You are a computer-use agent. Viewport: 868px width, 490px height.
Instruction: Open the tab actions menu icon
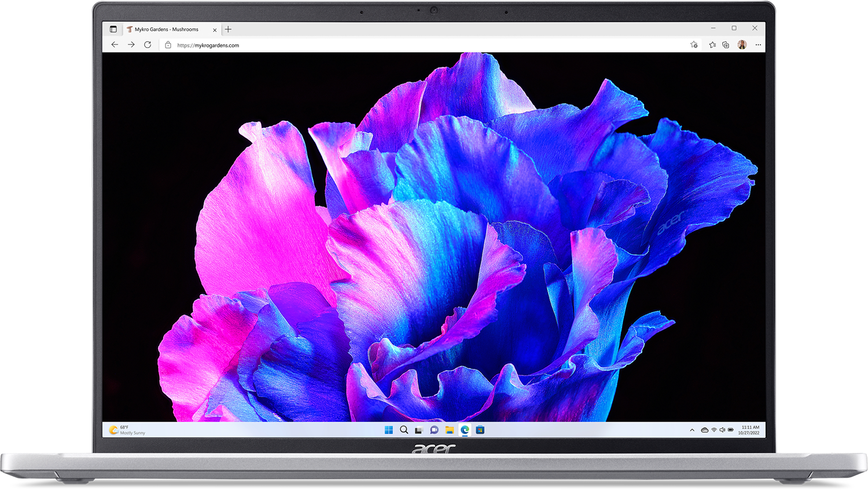pos(113,29)
